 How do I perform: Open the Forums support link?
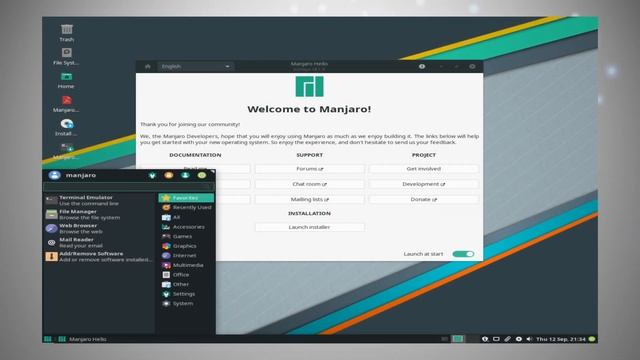point(309,169)
